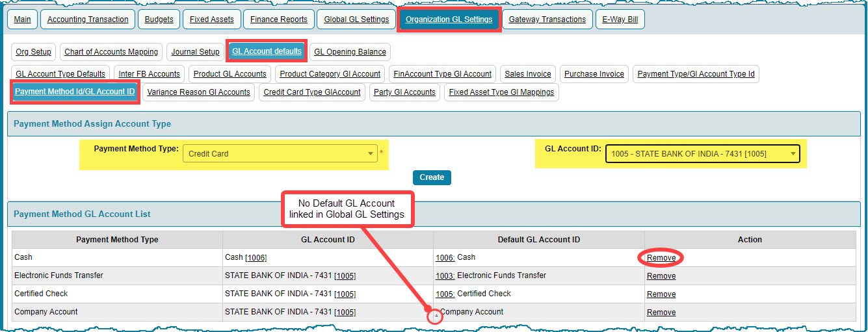The width and height of the screenshot is (868, 332).
Task: Open the Gateway Transactions tab
Action: point(547,19)
